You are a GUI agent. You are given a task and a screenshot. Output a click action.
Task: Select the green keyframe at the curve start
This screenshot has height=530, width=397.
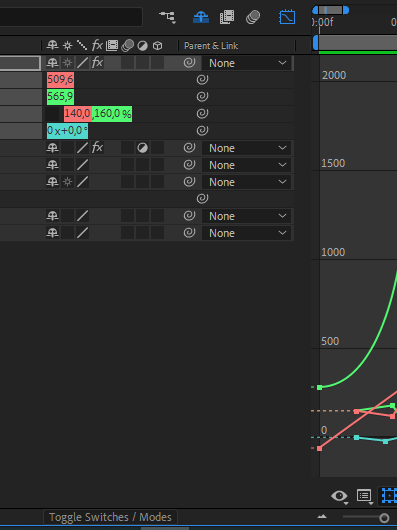pyautogui.click(x=320, y=387)
